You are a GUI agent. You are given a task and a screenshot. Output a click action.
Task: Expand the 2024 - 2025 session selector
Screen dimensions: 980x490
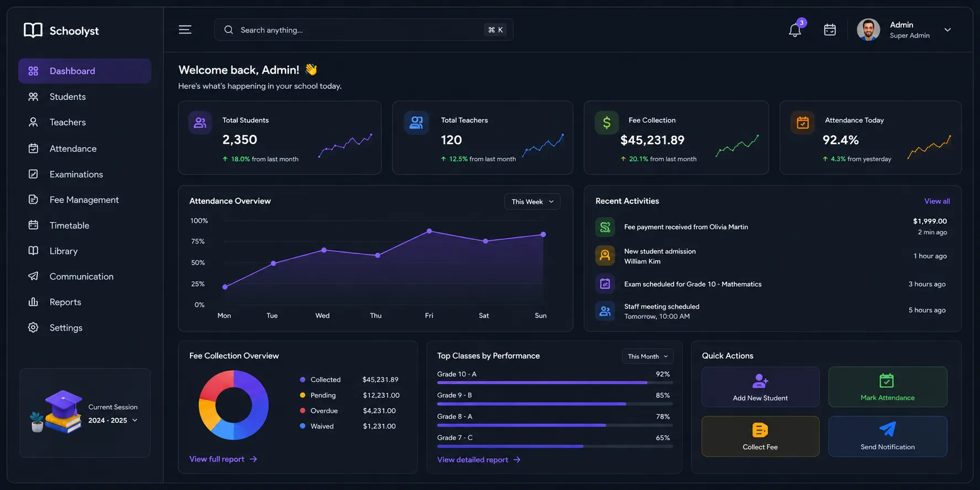[113, 420]
